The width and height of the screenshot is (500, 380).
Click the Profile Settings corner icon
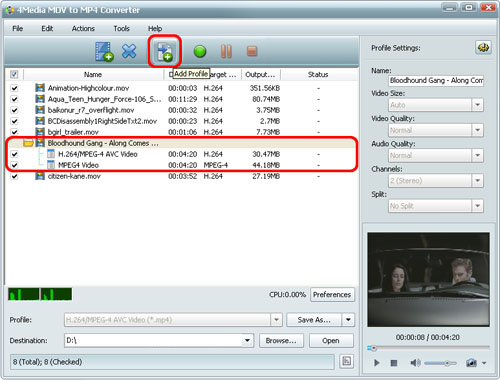(x=483, y=48)
